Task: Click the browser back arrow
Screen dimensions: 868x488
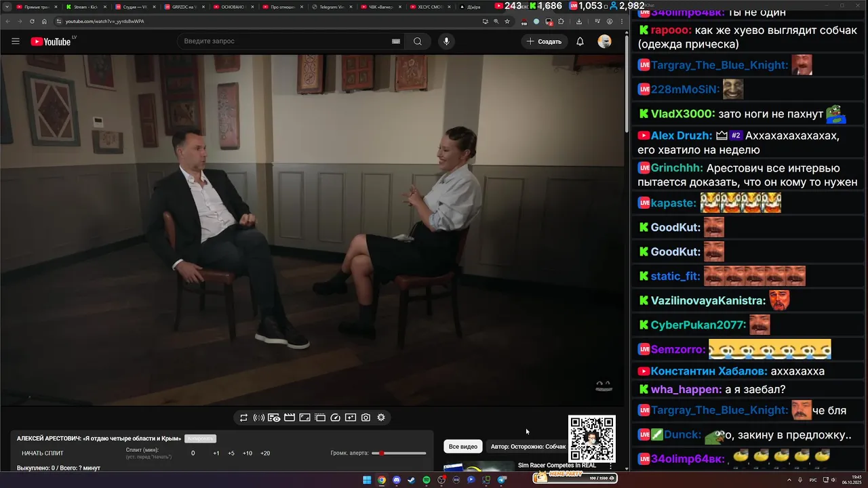Action: tap(7, 21)
